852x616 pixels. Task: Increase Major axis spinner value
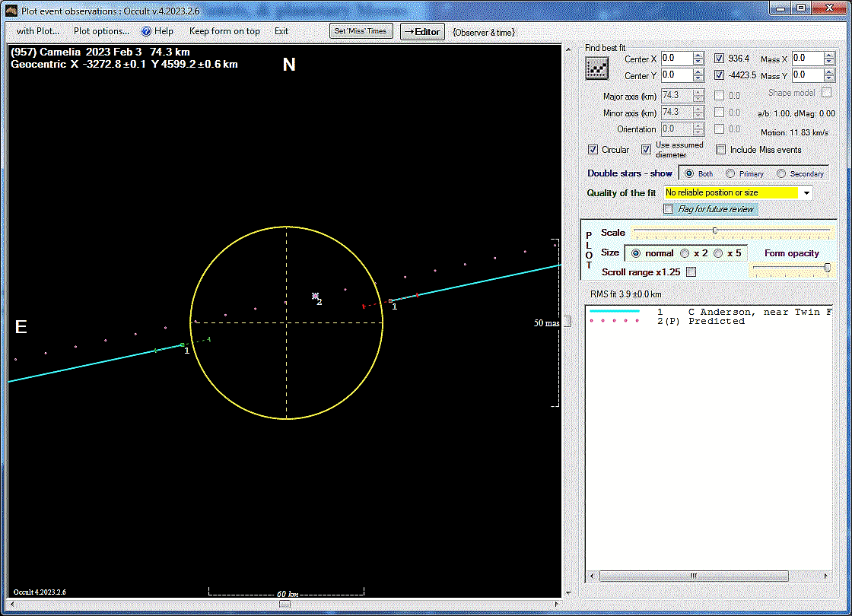699,92
